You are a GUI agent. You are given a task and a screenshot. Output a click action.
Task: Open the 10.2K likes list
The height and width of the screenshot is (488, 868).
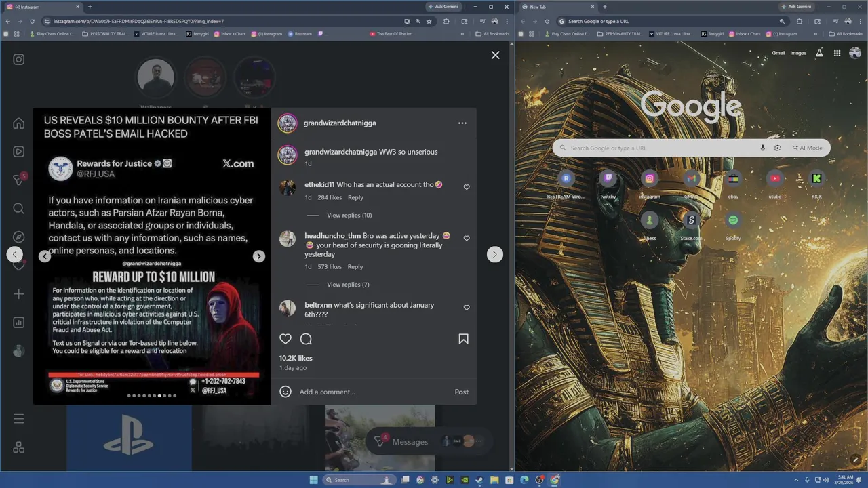click(x=296, y=358)
